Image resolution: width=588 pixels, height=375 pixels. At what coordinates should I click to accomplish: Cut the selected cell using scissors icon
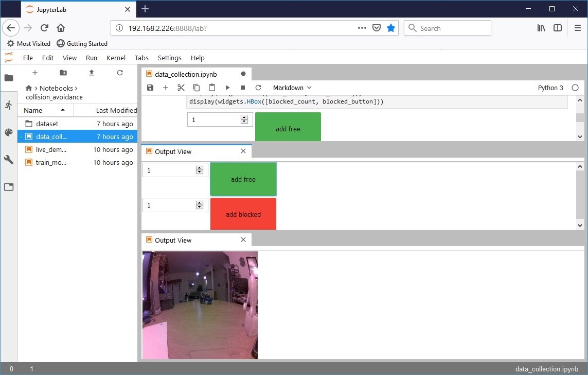tap(181, 88)
